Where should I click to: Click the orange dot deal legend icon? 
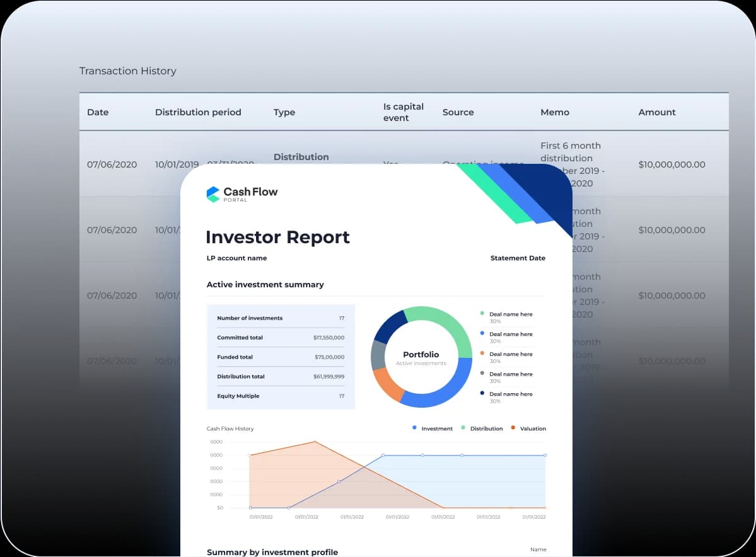coord(482,353)
